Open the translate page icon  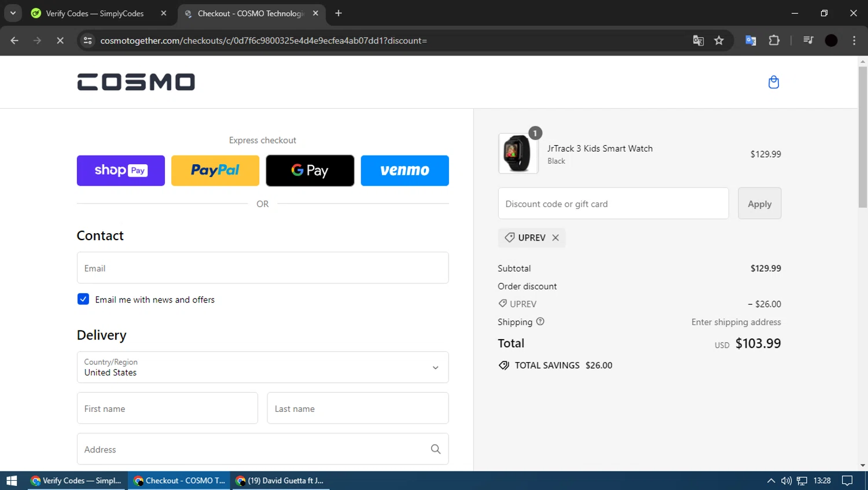698,40
